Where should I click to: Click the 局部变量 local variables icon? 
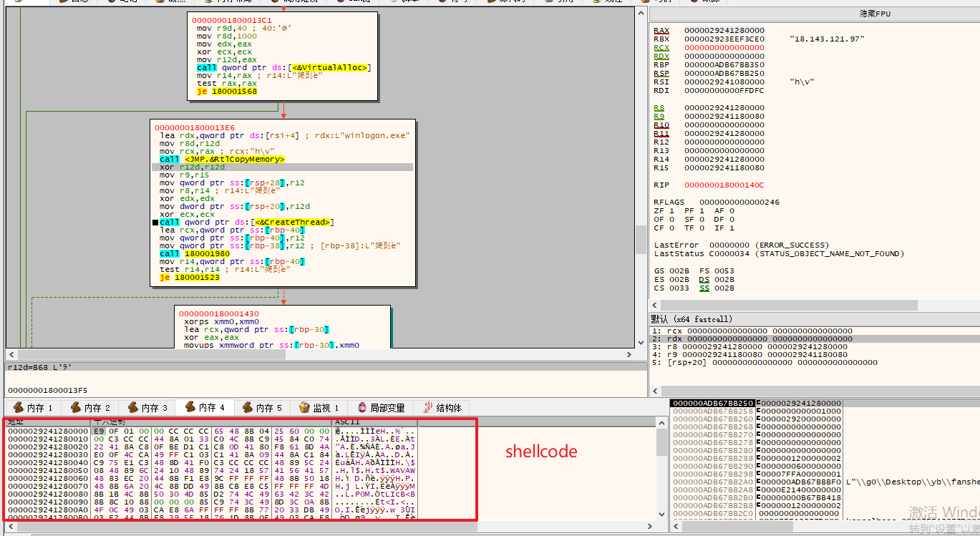[362, 407]
